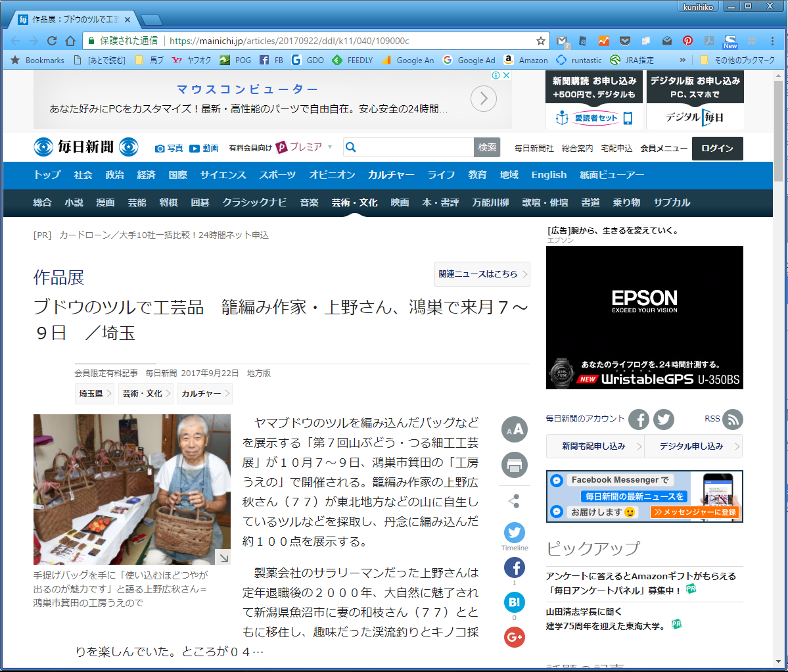Select サイエンス in the navigation bar

click(x=223, y=175)
